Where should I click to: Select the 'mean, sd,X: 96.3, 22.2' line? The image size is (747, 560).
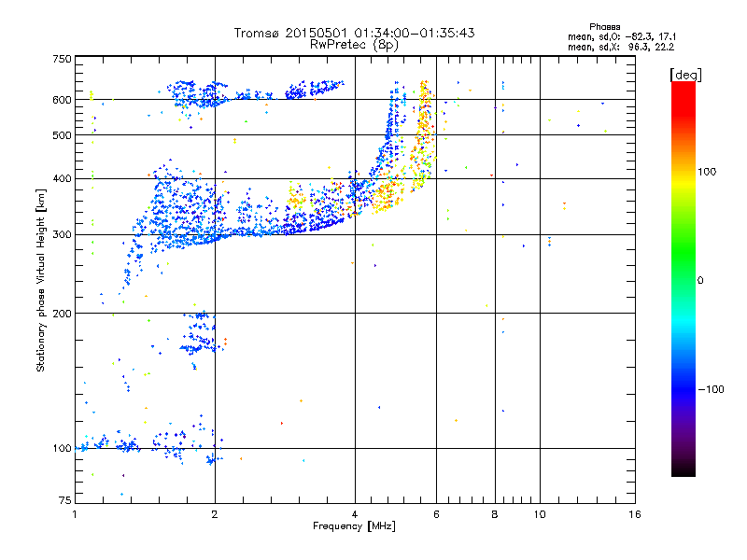click(x=621, y=47)
